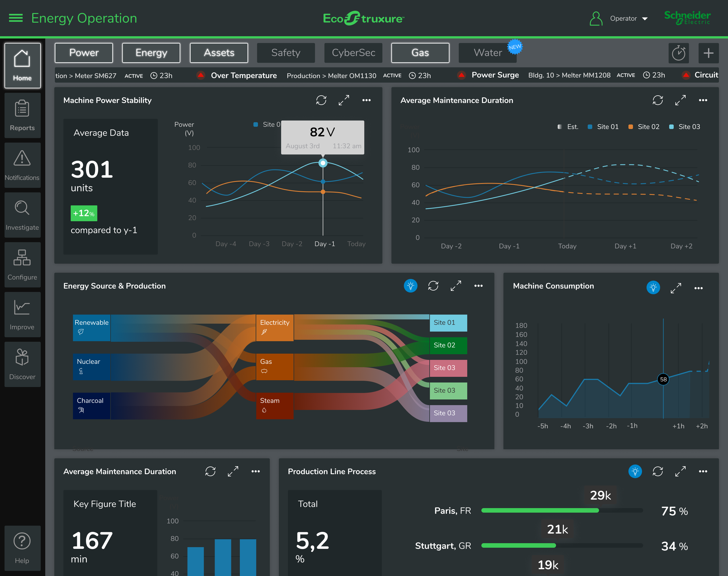The image size is (728, 576).
Task: Toggle the Est. legend series
Action: [568, 127]
